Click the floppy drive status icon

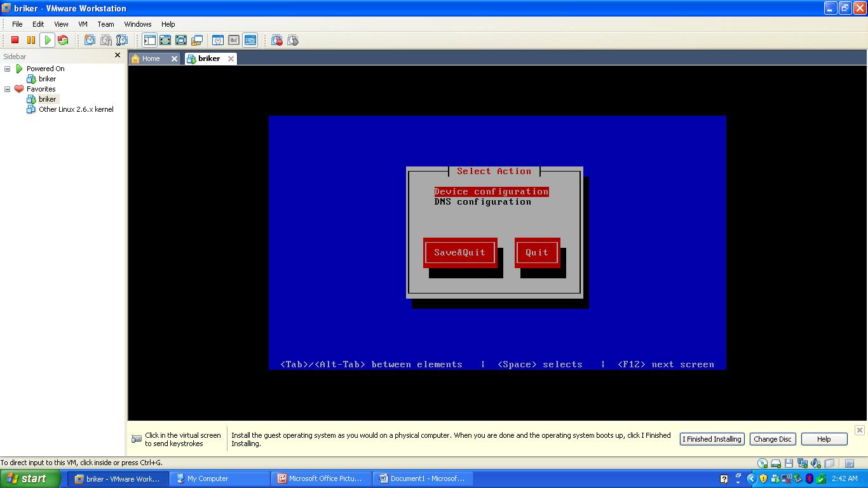coord(789,463)
